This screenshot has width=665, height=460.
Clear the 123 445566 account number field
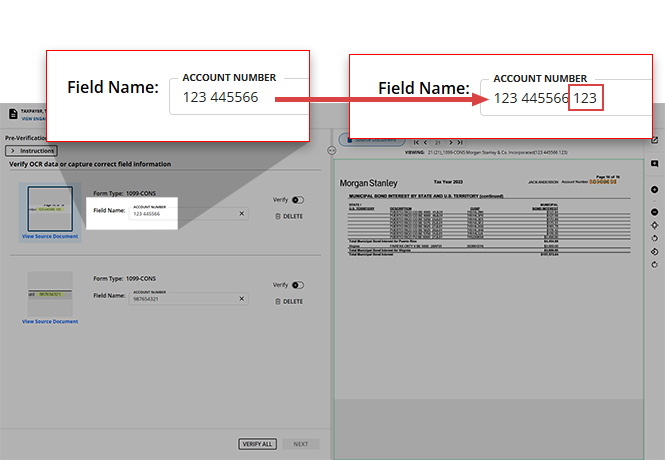click(x=241, y=213)
